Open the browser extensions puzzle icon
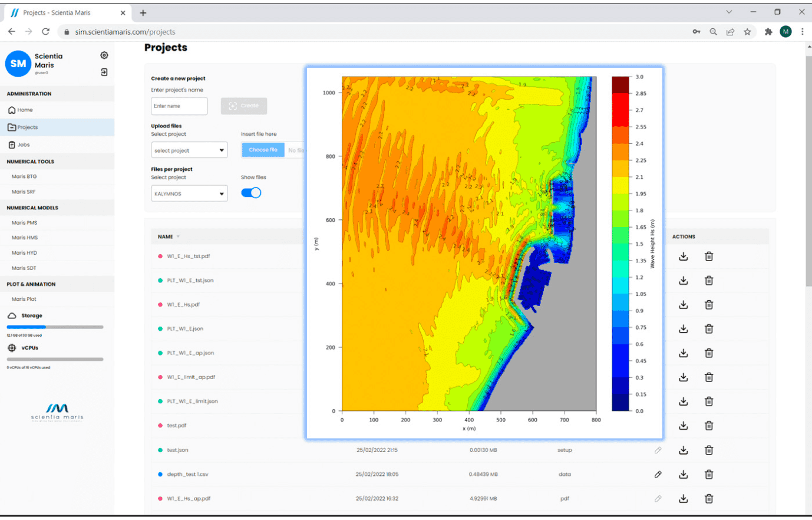 coord(768,32)
